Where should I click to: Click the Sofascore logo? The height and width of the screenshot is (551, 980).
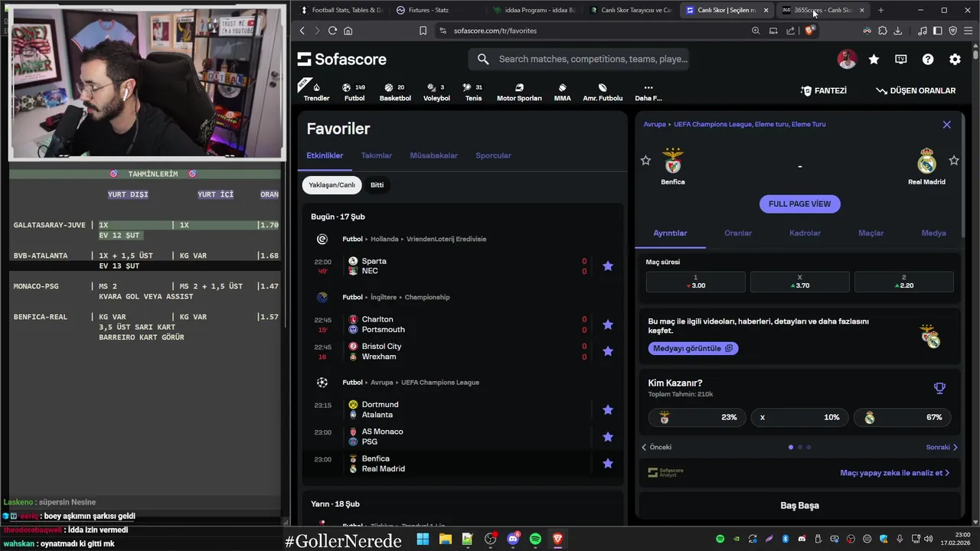click(x=341, y=59)
